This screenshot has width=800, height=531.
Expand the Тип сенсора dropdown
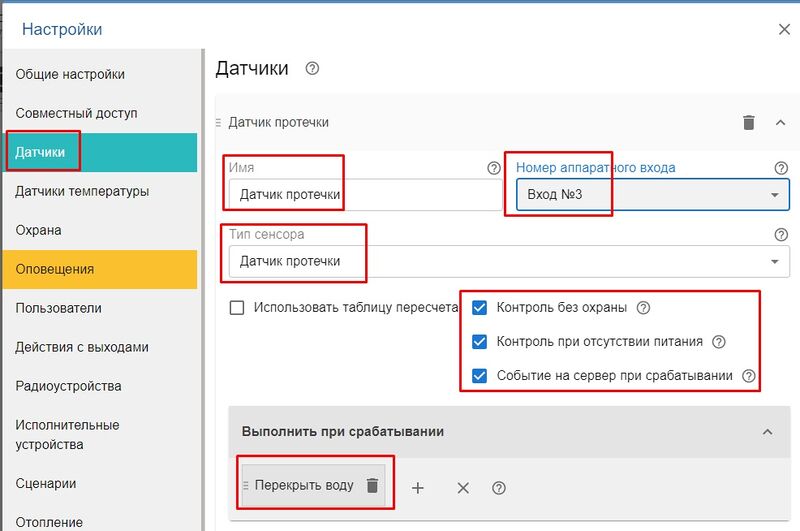pyautogui.click(x=505, y=262)
